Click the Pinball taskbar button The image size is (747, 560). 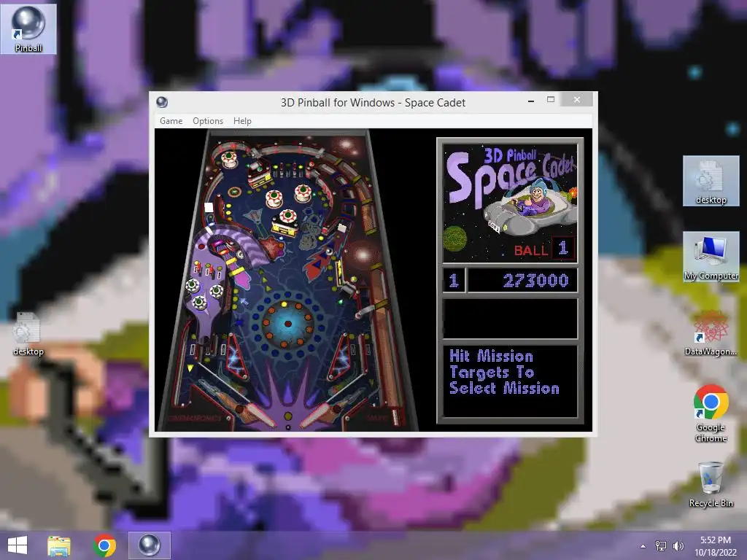(x=149, y=545)
